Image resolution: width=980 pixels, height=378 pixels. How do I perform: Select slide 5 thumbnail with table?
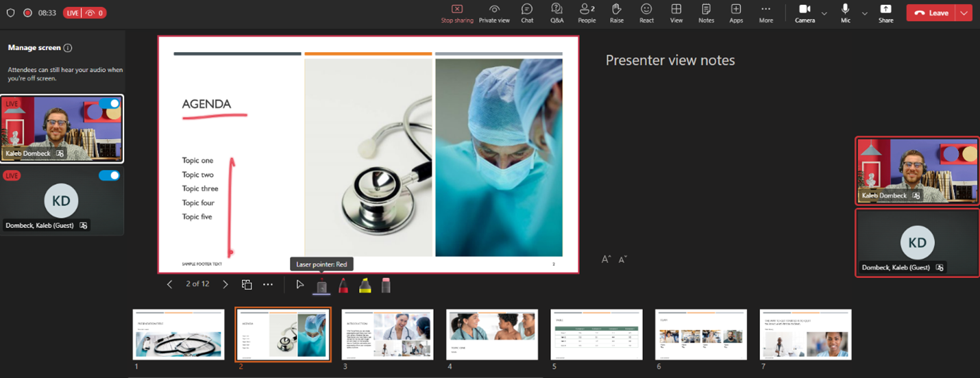tap(596, 334)
